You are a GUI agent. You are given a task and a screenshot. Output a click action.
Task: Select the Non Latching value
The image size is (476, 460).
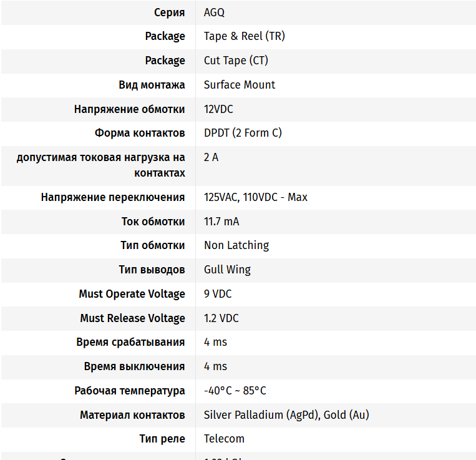click(x=236, y=245)
